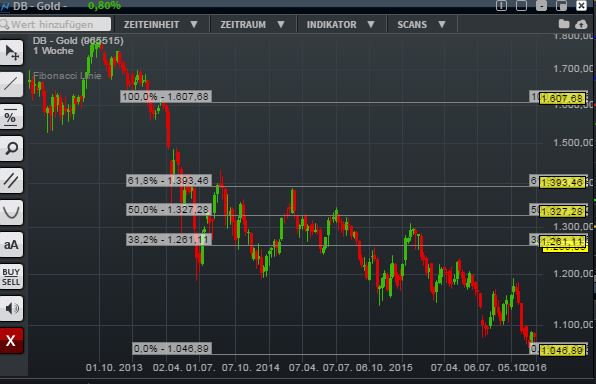This screenshot has height=384, width=596.
Task: Click the yellow 1.327,28 price axis marker
Action: point(562,211)
